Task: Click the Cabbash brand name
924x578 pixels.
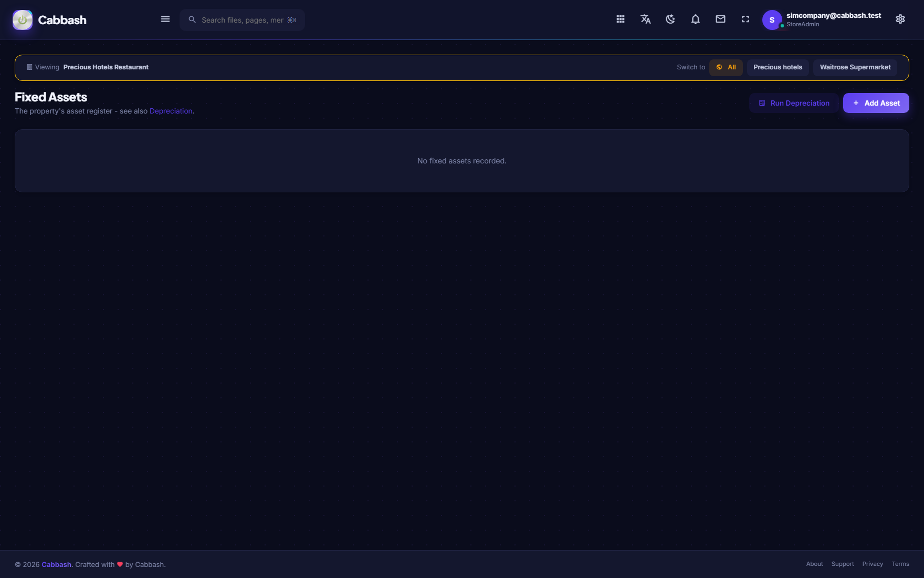Action: [x=62, y=20]
